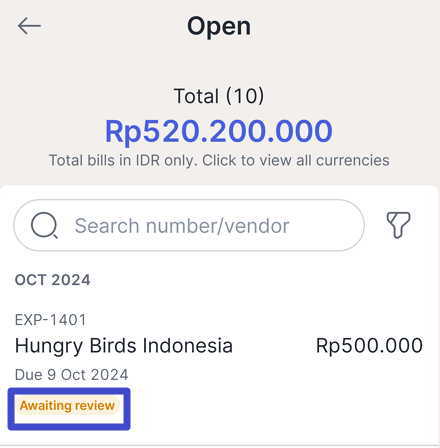Tap the gap between vendor name and Rp500.000

(274, 345)
